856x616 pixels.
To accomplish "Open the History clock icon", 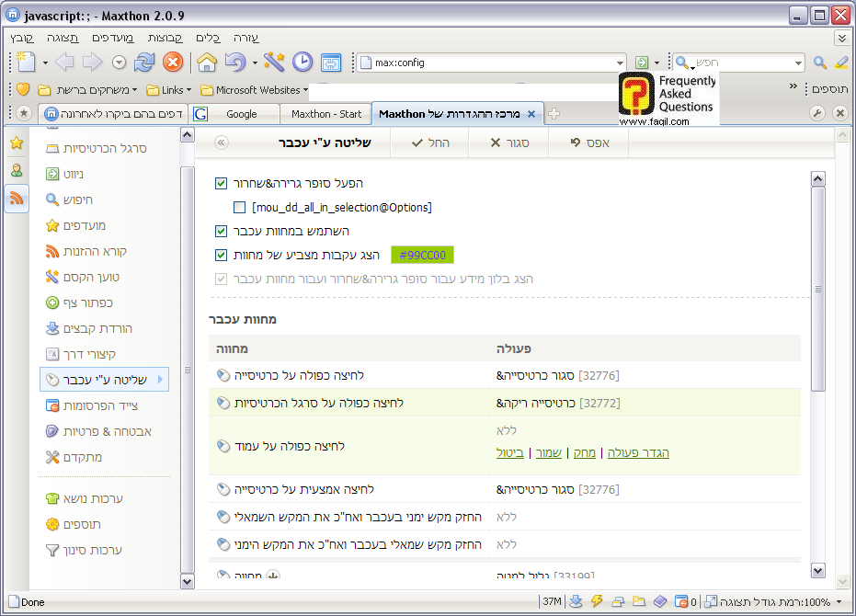I will coord(302,63).
